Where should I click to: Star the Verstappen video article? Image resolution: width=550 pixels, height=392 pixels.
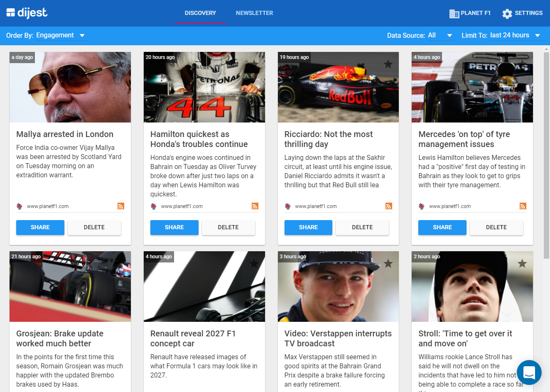[388, 263]
